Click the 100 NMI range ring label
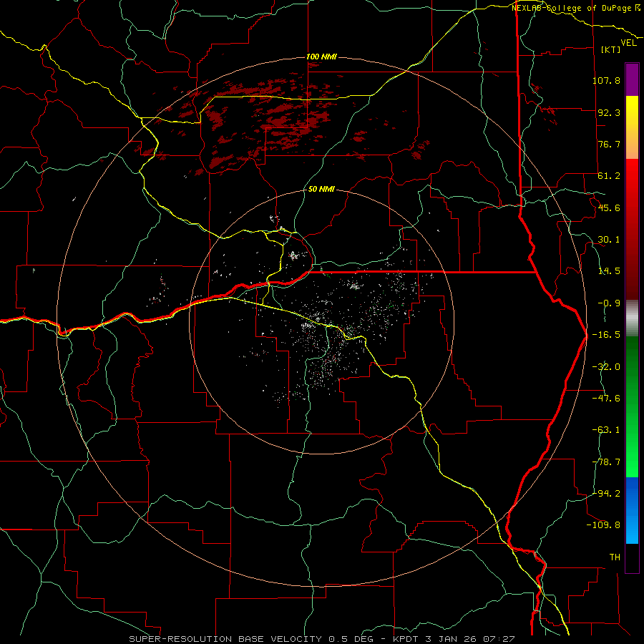 click(321, 57)
